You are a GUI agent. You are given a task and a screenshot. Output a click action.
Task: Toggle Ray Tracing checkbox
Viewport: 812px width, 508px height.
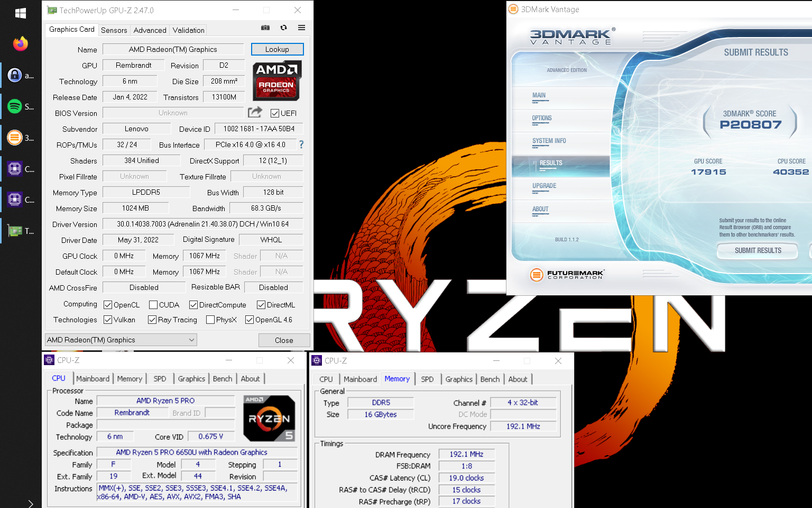pyautogui.click(x=152, y=320)
